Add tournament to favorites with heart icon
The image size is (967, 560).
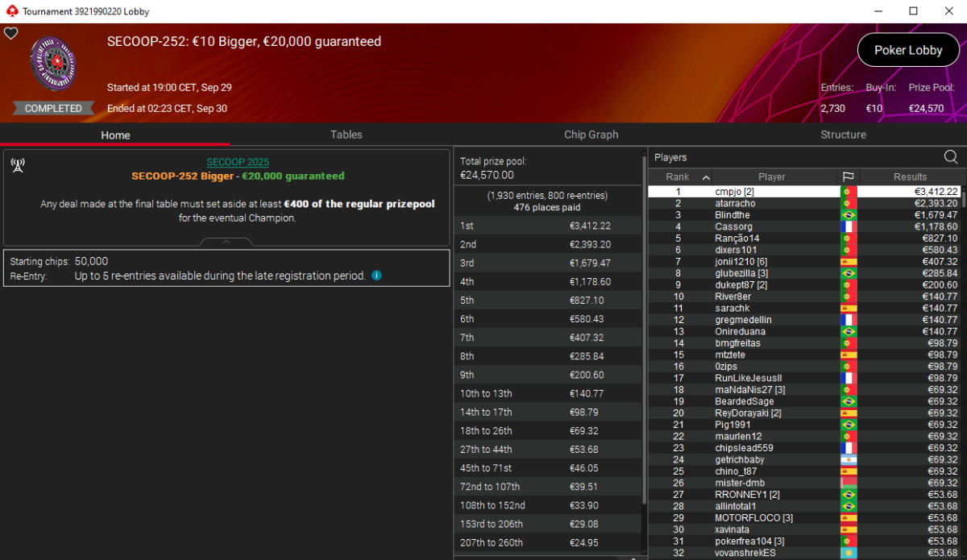(x=10, y=33)
